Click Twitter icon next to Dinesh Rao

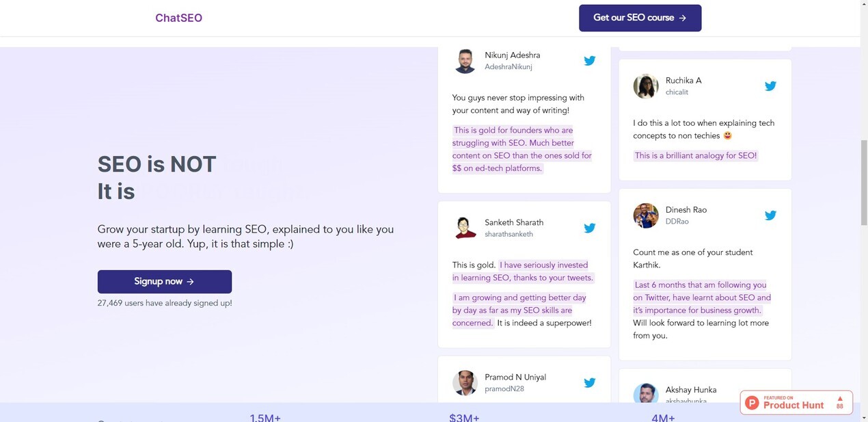770,215
